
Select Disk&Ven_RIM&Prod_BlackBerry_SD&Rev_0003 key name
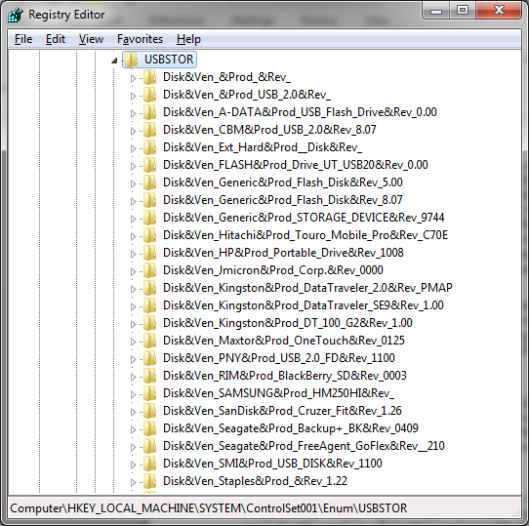click(285, 376)
